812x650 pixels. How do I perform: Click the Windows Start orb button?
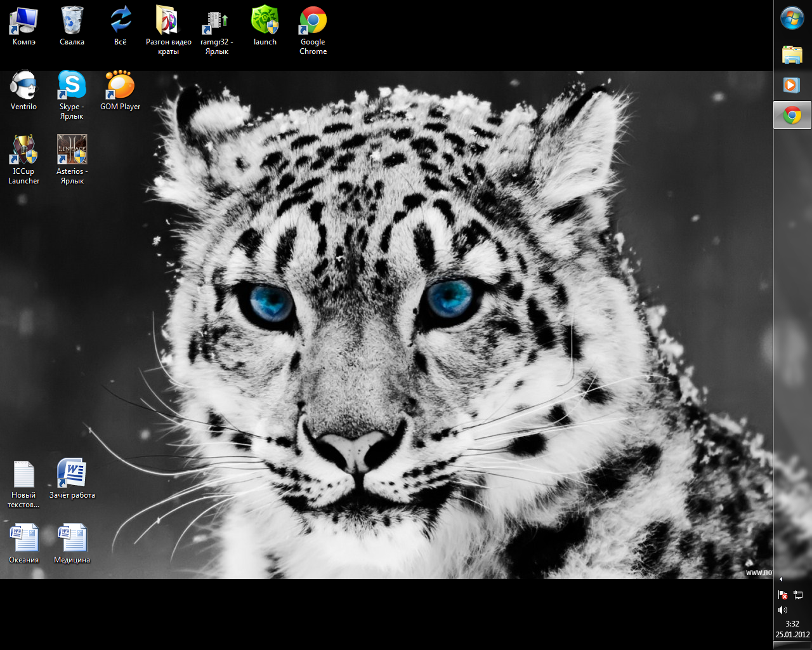[x=792, y=18]
